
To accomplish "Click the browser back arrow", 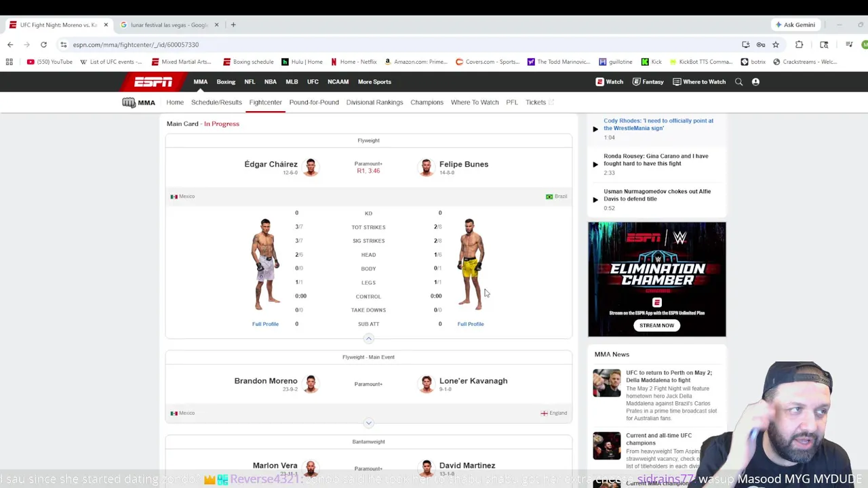I will coord(10,45).
